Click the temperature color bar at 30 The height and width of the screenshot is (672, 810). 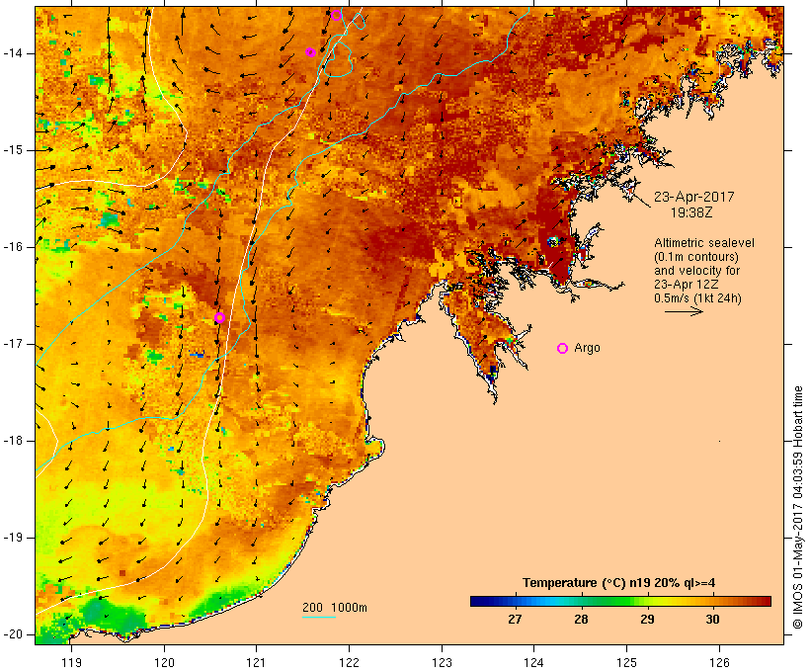point(712,601)
